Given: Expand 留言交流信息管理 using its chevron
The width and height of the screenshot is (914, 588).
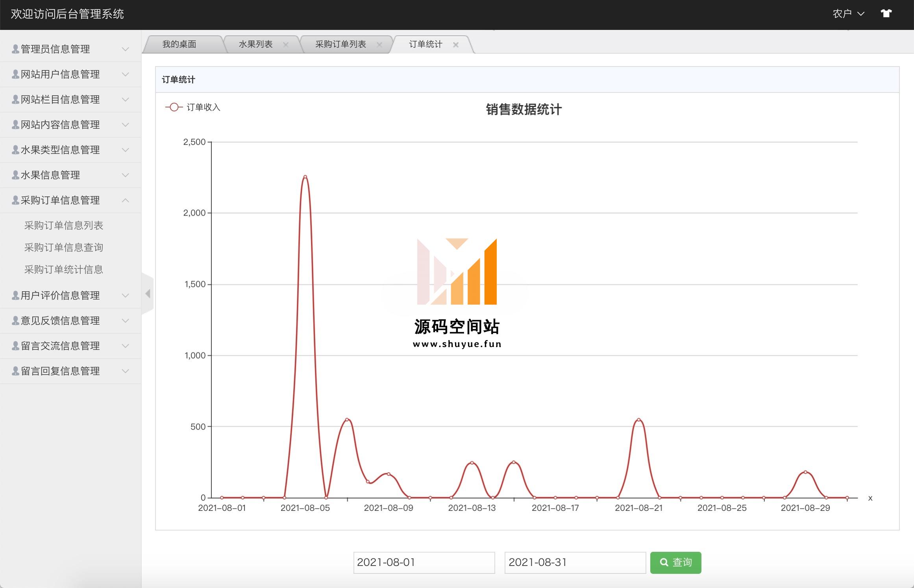Looking at the screenshot, I should [x=125, y=346].
